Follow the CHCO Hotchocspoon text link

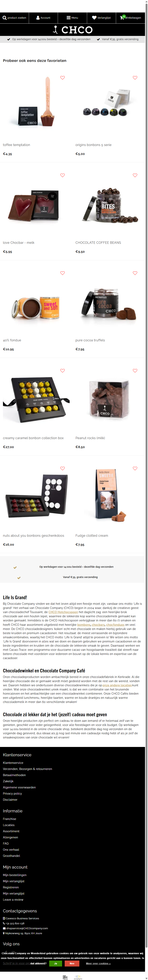click(x=63, y=612)
